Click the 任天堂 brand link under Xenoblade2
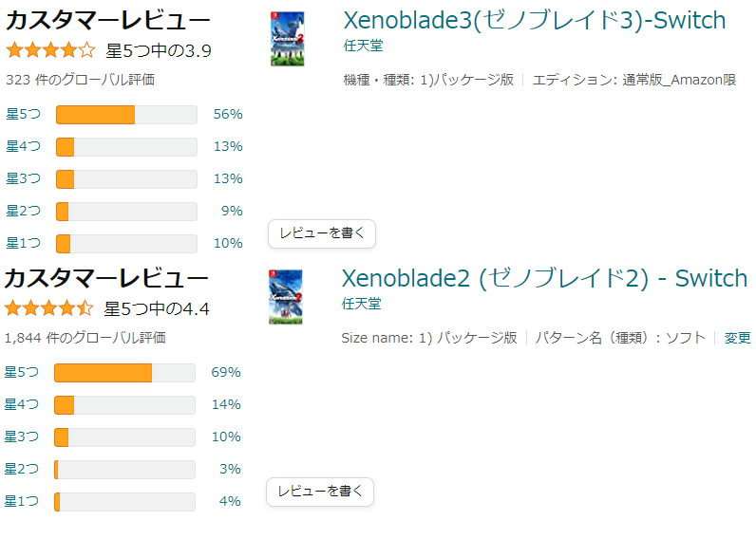The image size is (756, 539). click(361, 303)
